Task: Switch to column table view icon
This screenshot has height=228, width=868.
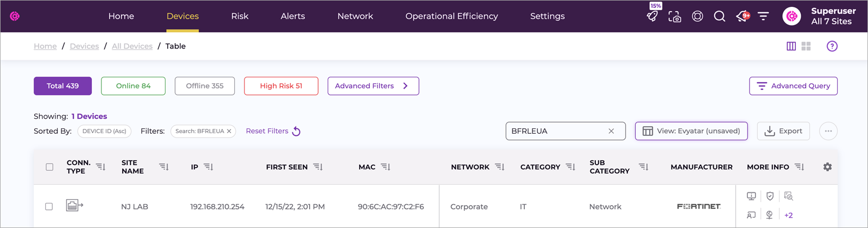Action: [x=791, y=46]
